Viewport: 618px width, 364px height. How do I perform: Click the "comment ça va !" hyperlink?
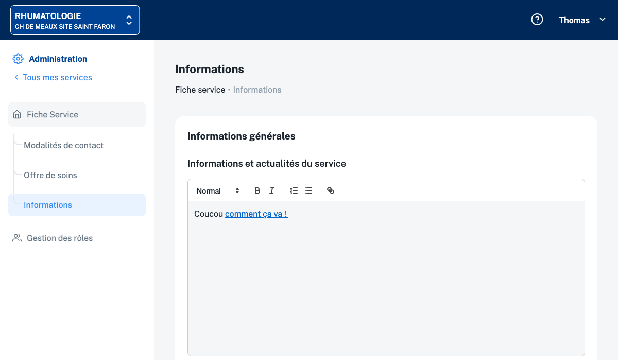256,214
